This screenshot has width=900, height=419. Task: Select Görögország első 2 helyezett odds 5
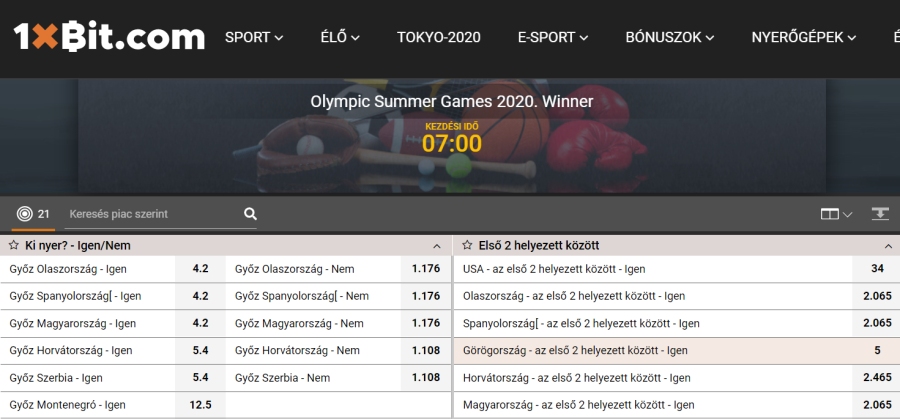coord(877,350)
